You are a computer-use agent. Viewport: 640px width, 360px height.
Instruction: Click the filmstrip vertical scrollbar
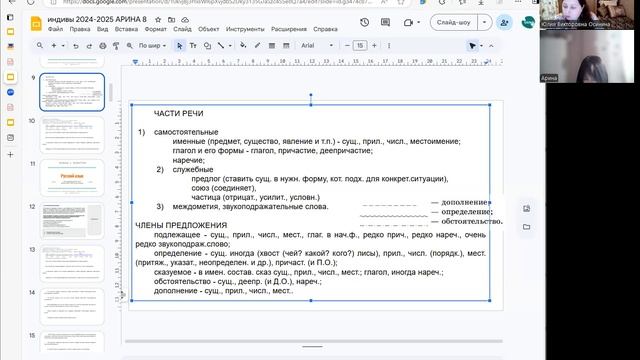click(110, 93)
